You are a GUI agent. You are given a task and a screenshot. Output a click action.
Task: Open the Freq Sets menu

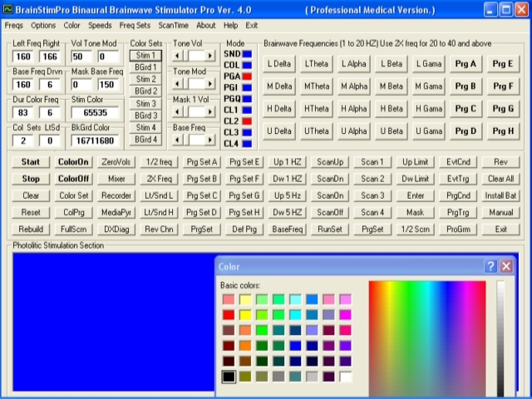[135, 26]
